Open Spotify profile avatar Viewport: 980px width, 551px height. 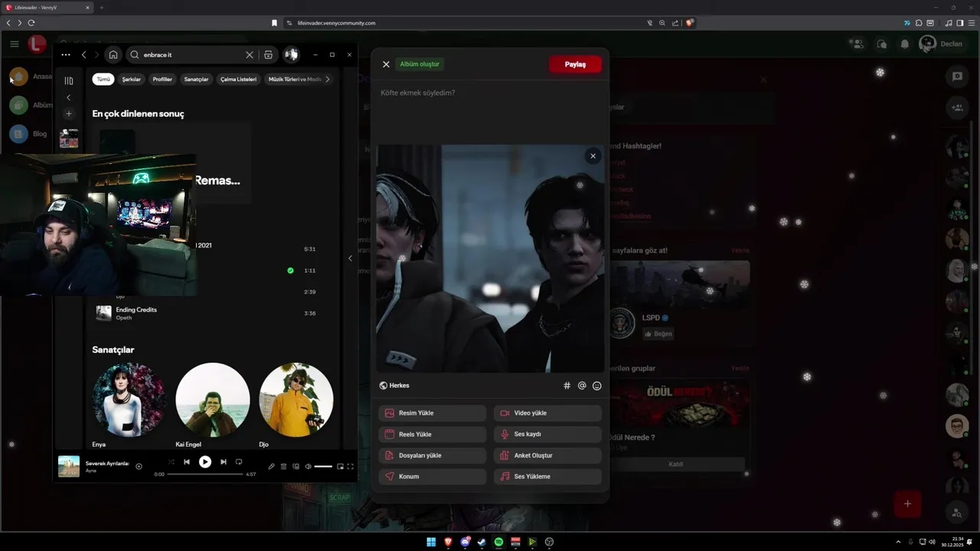pyautogui.click(x=291, y=54)
